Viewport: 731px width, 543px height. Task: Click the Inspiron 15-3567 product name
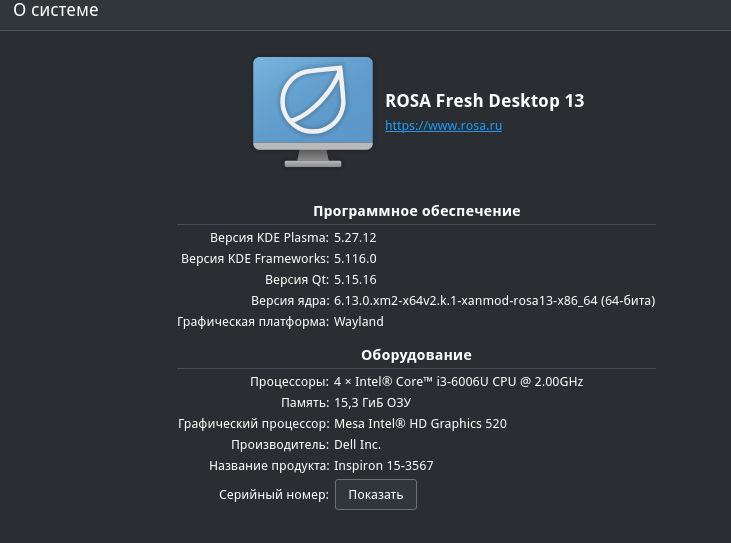click(383, 466)
